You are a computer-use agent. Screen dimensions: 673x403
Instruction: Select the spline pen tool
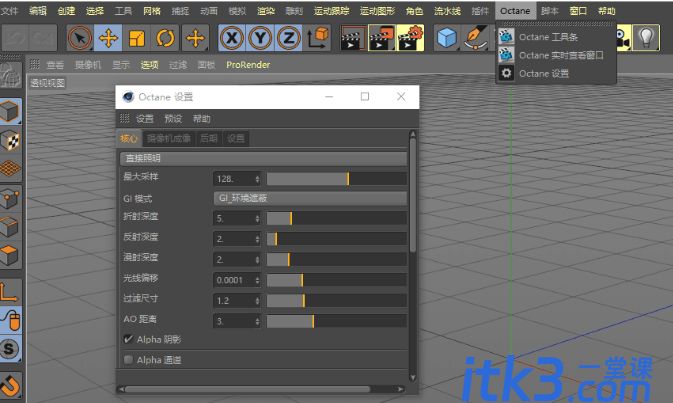tap(476, 38)
